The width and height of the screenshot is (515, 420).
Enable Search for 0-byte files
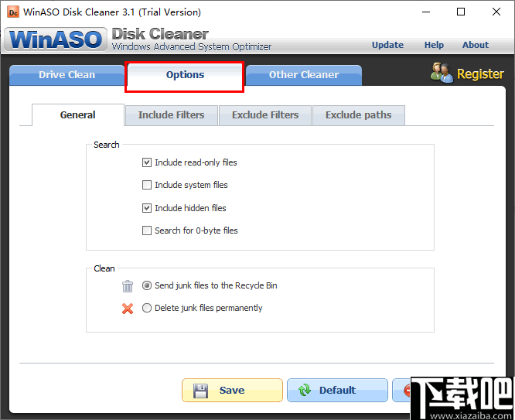coord(147,230)
